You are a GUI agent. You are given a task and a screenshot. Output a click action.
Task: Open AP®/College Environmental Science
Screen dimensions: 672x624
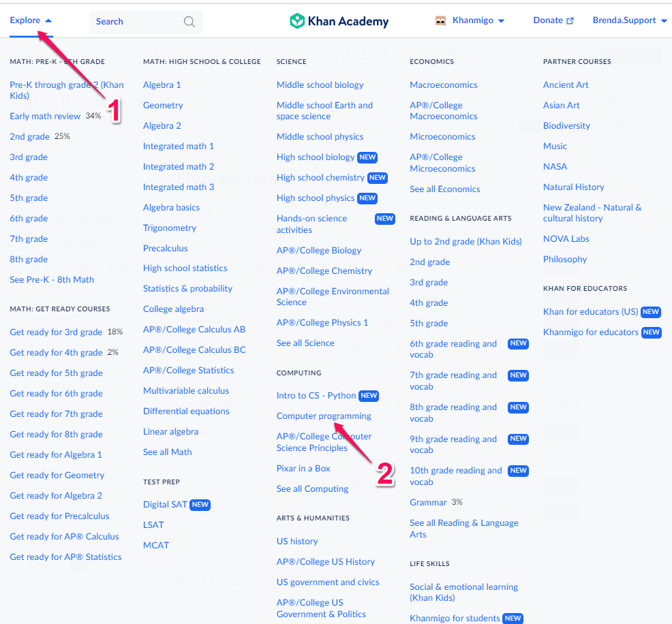[333, 296]
